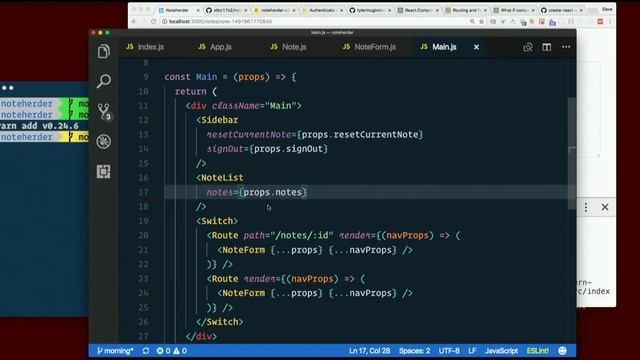Close the browser panel with X button
The width and height of the screenshot is (640, 360).
click(605, 207)
